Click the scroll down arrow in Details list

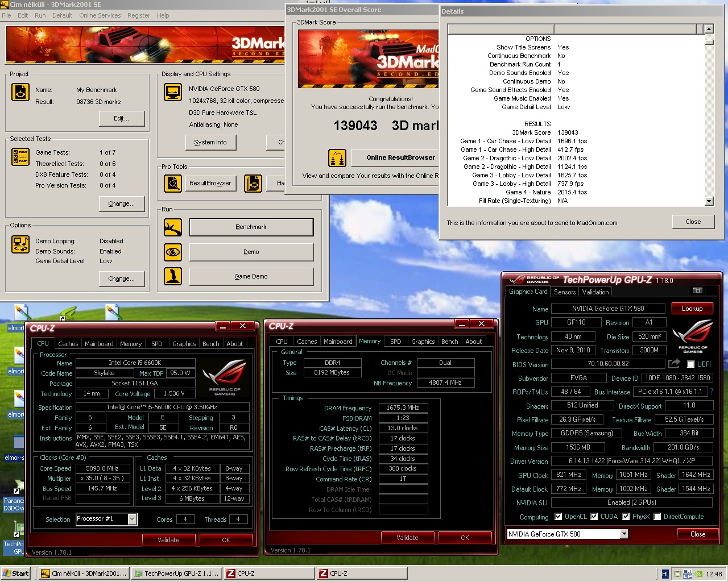tap(709, 201)
